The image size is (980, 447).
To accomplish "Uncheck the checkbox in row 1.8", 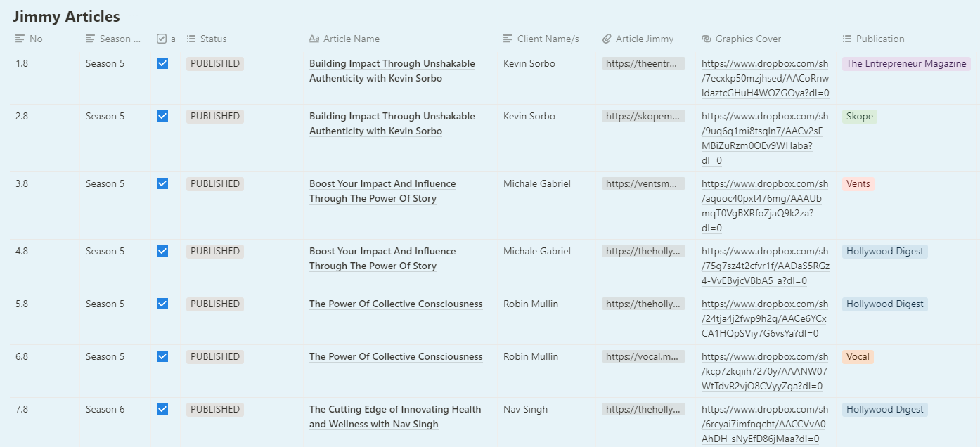I will pos(162,63).
